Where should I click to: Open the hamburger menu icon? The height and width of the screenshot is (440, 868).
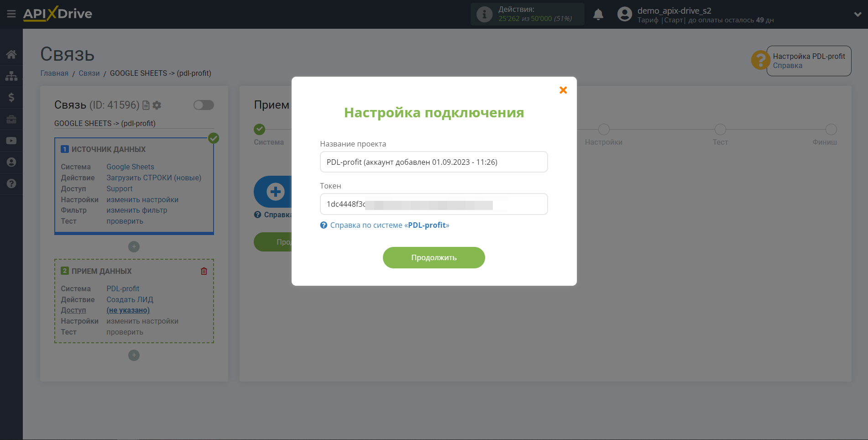tap(11, 14)
